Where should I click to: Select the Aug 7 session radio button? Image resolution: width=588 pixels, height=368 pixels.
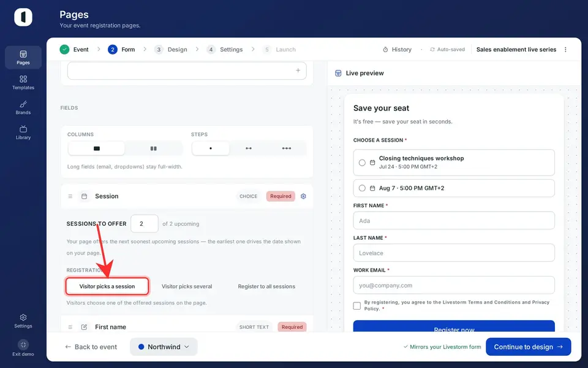(362, 188)
